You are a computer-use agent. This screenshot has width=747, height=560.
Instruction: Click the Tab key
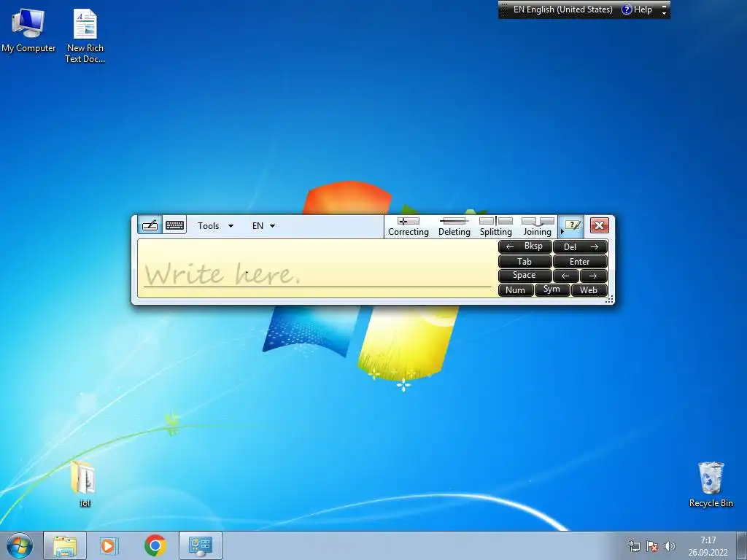[525, 261]
